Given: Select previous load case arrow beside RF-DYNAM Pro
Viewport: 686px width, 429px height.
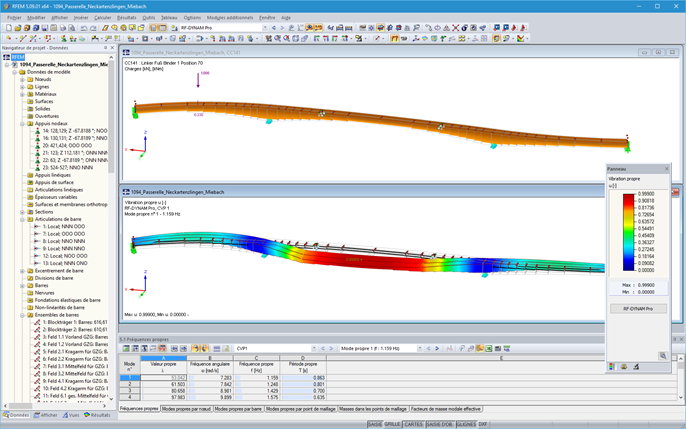Looking at the screenshot, I should (x=274, y=28).
